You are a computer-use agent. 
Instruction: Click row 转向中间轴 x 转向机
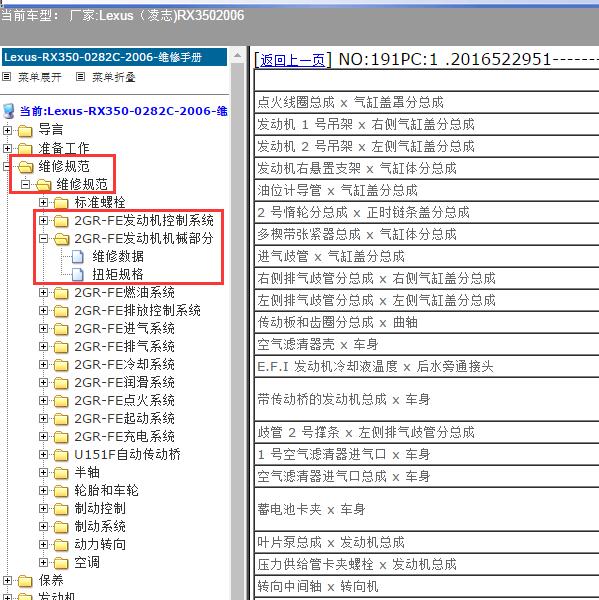coord(427,586)
